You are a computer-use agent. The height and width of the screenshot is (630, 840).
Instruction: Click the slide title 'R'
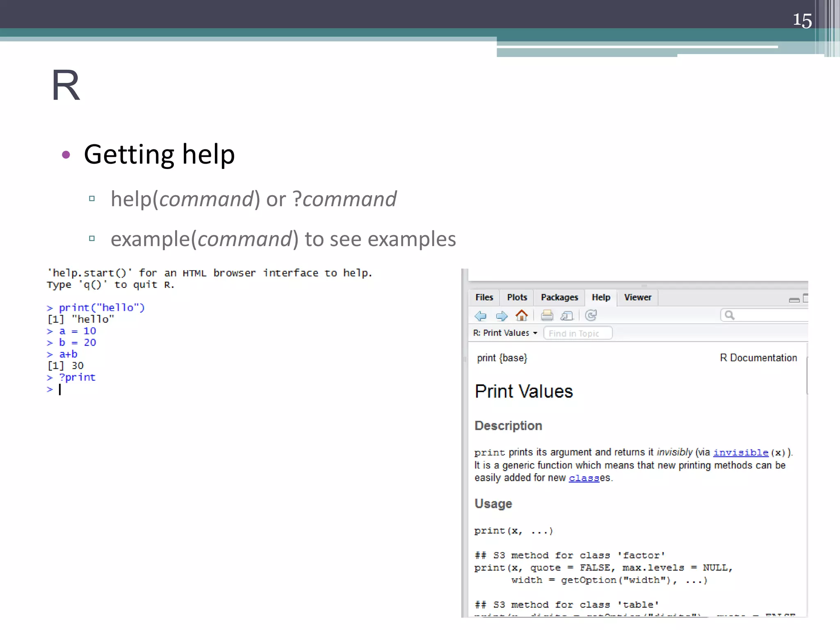(x=66, y=85)
